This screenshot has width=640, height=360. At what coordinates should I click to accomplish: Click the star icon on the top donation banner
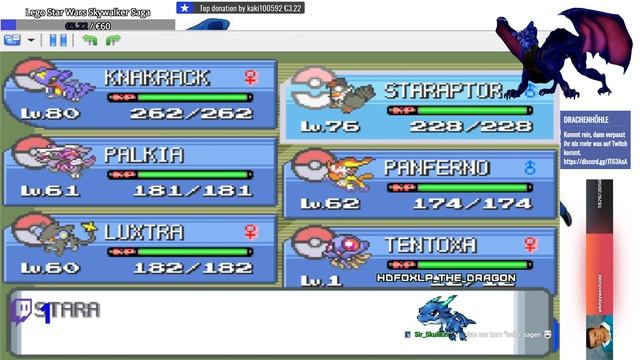(x=184, y=8)
